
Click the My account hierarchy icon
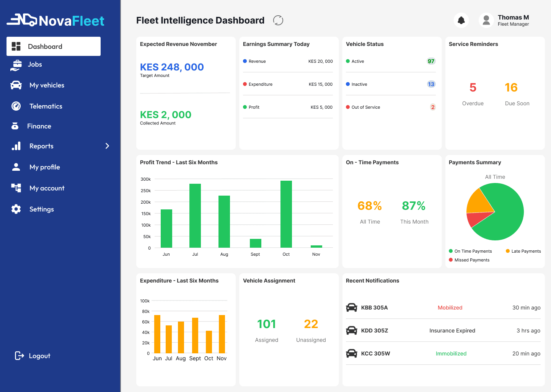(x=16, y=188)
